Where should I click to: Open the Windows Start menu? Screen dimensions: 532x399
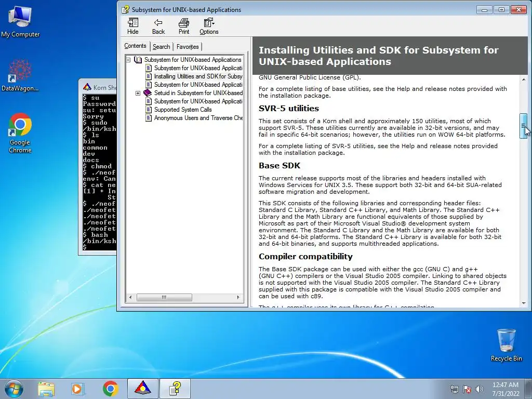tap(14, 389)
